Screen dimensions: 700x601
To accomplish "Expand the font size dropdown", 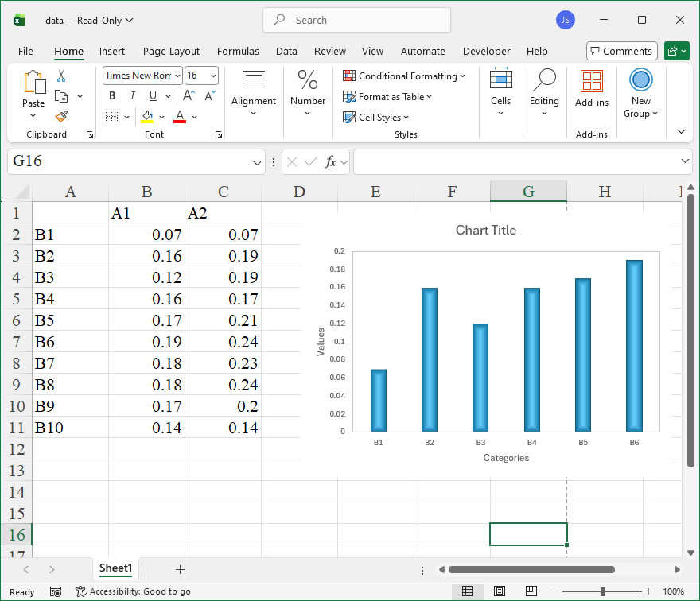I will (212, 76).
